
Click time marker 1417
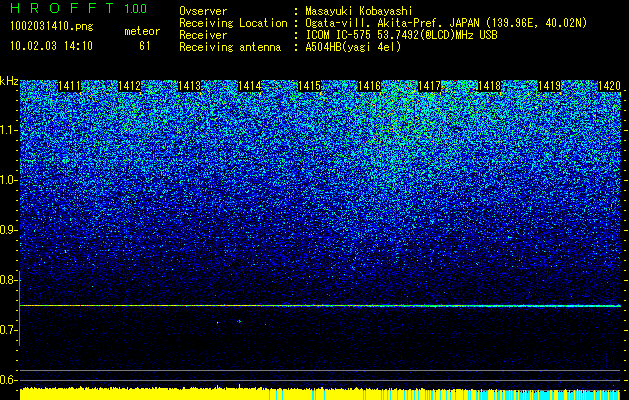(x=429, y=86)
